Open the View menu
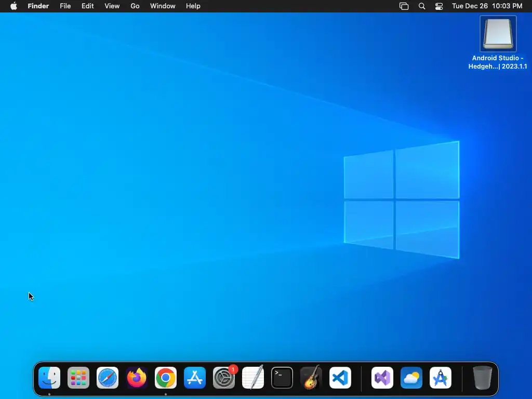Viewport: 532px width, 399px height. (112, 6)
